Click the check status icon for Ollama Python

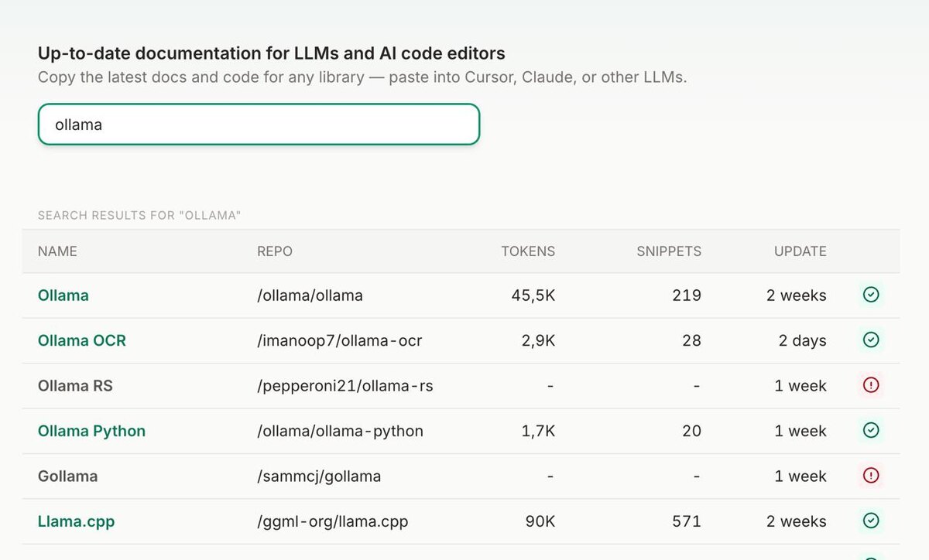click(x=871, y=430)
